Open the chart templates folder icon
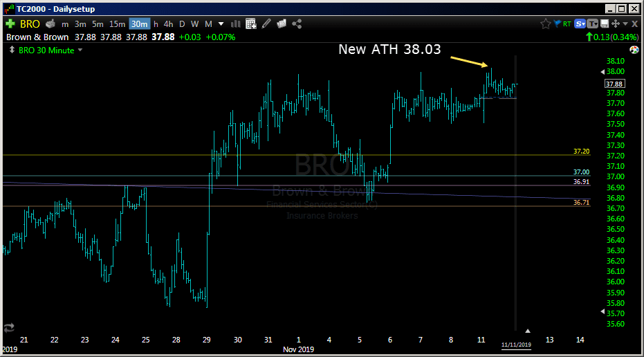The height and width of the screenshot is (357, 644). (282, 24)
